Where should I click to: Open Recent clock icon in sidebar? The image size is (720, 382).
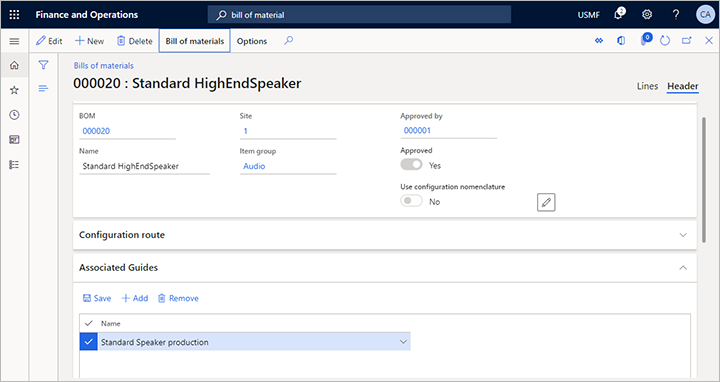tap(14, 115)
